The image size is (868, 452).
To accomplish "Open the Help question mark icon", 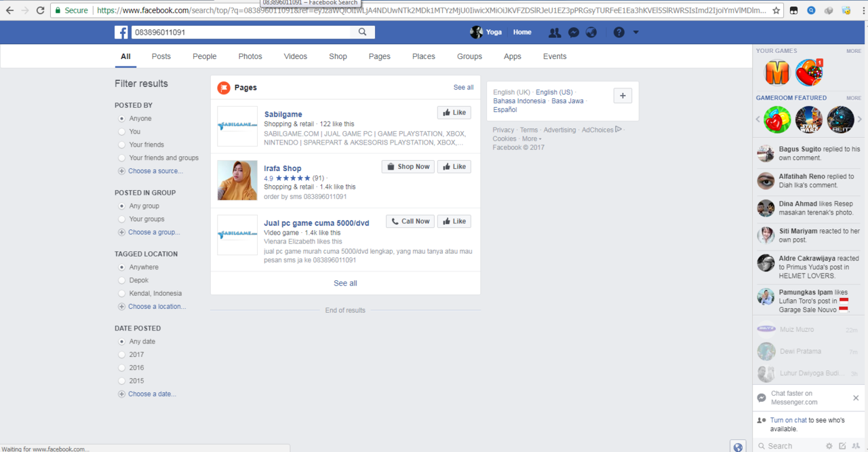I will [x=619, y=33].
